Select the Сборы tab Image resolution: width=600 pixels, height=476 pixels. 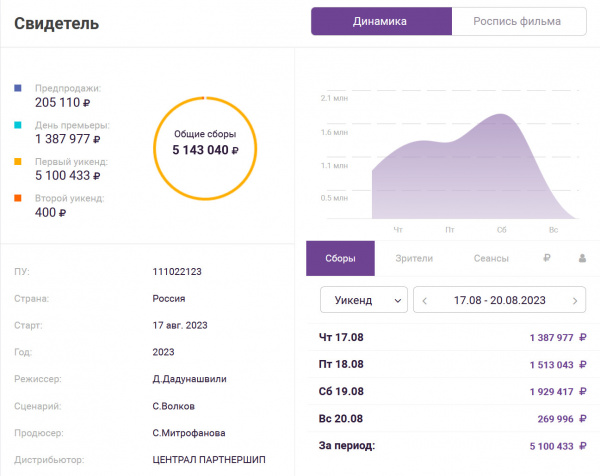click(340, 258)
